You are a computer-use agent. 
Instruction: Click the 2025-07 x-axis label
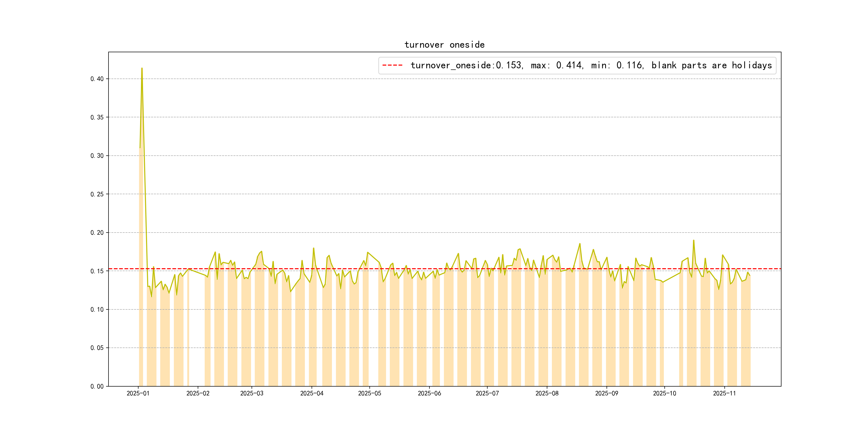(487, 393)
